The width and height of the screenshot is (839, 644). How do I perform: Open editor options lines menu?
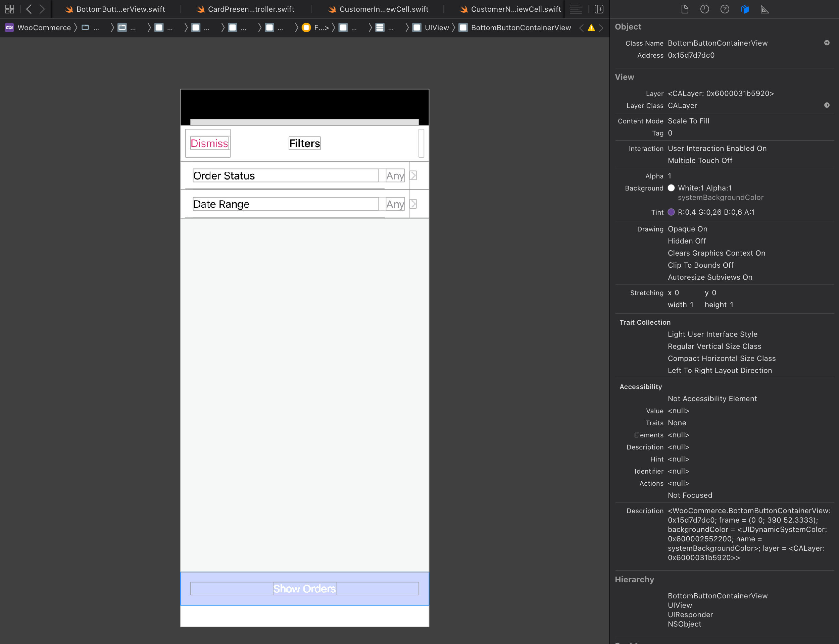(576, 9)
